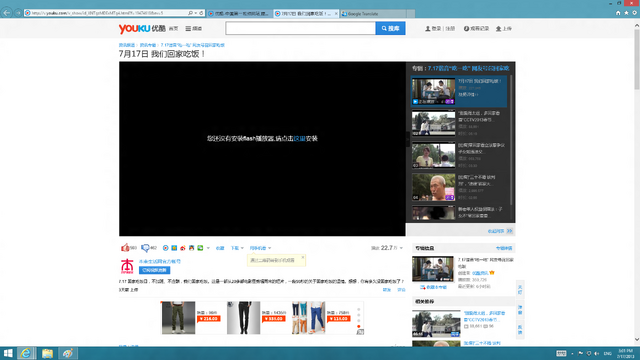Open the browser home icon

tap(618, 13)
